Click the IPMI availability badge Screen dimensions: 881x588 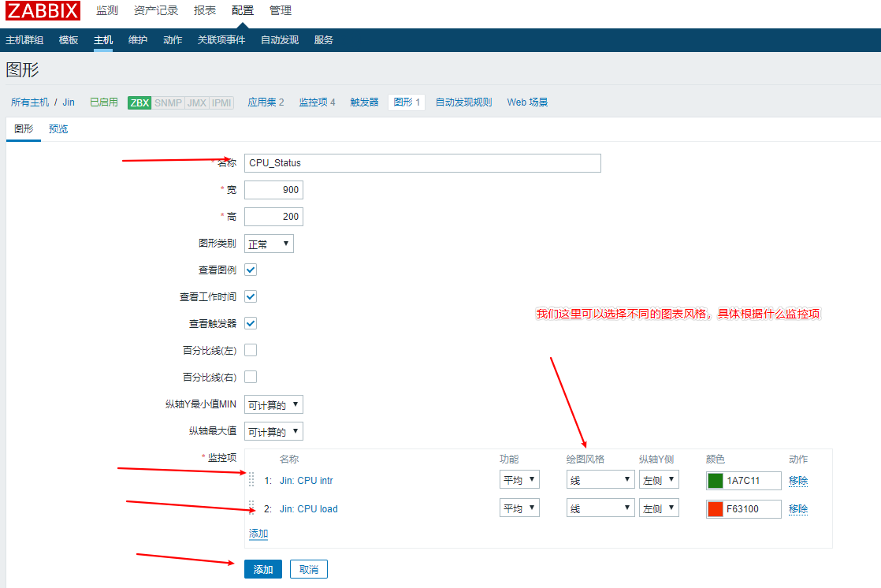point(221,102)
